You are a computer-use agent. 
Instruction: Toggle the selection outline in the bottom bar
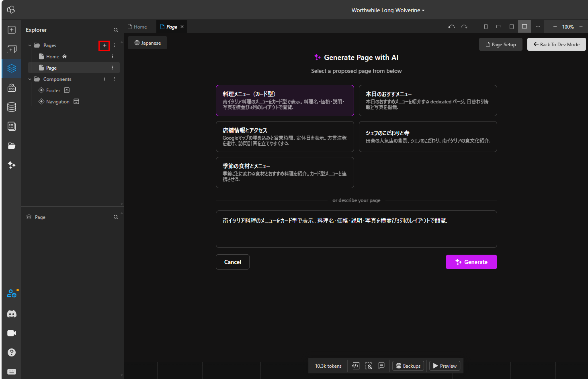tap(369, 366)
